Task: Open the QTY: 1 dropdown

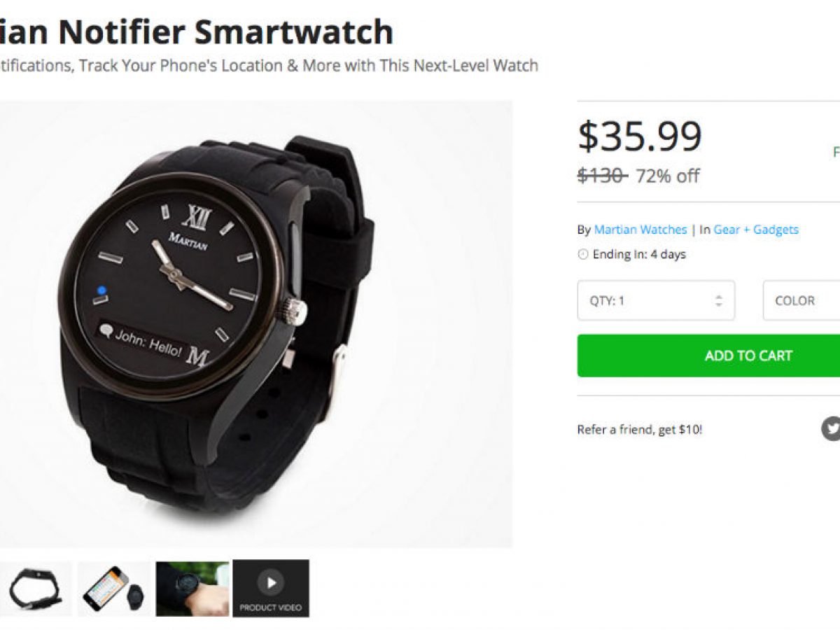Action: (656, 300)
